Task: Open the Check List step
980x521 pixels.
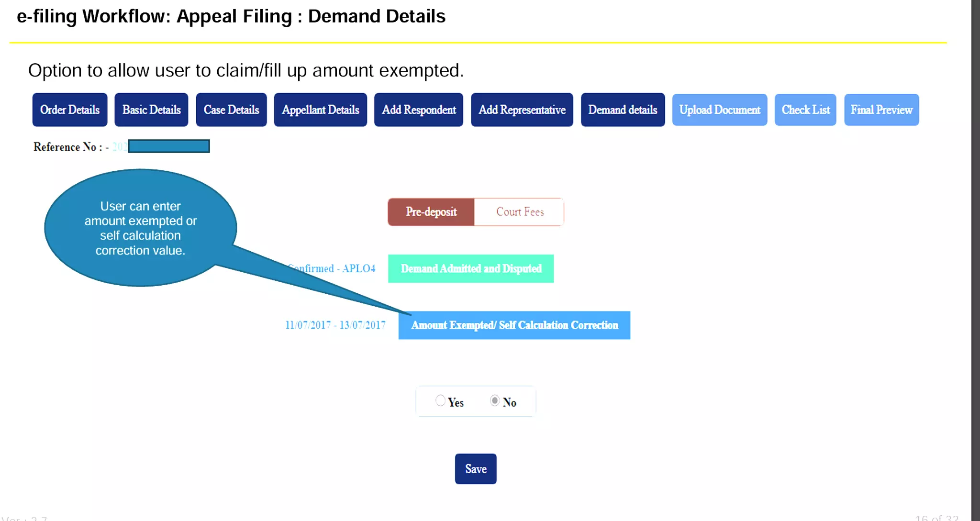Action: [x=805, y=110]
